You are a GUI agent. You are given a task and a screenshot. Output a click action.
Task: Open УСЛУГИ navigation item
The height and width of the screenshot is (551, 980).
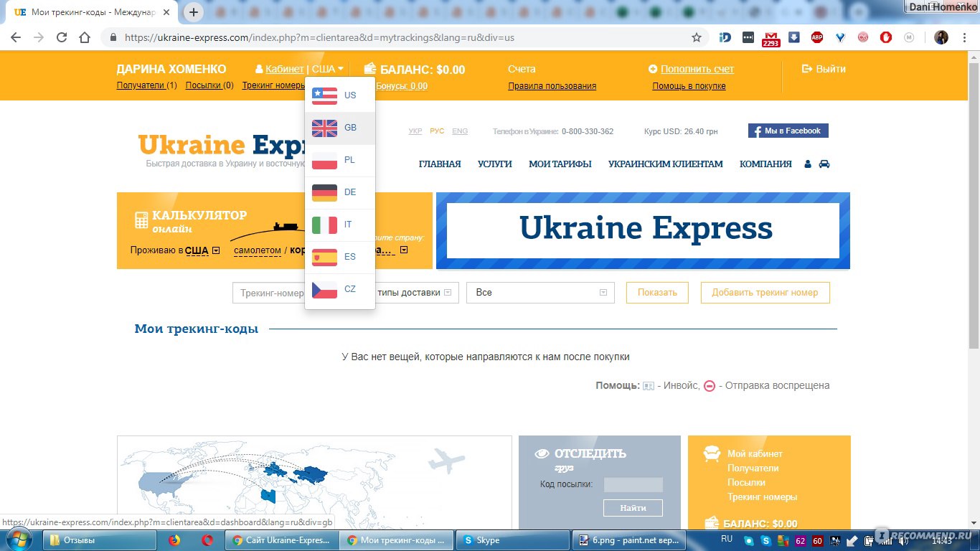pos(495,164)
